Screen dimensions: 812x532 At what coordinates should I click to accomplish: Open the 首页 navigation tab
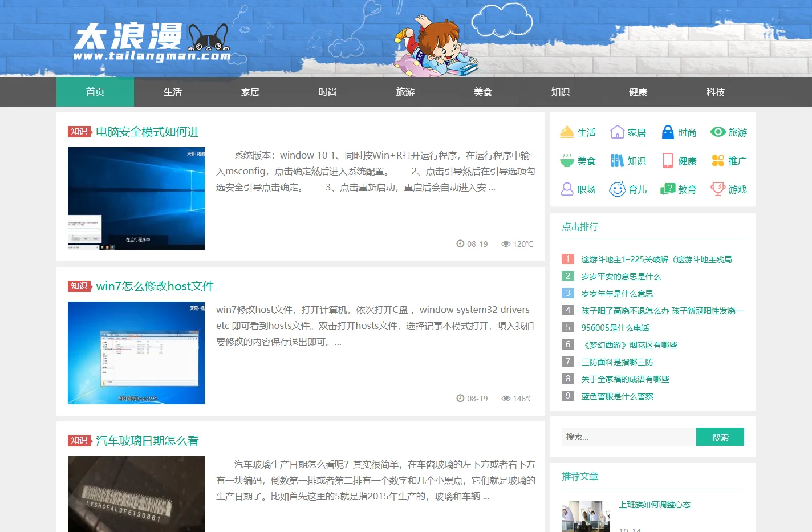click(95, 92)
